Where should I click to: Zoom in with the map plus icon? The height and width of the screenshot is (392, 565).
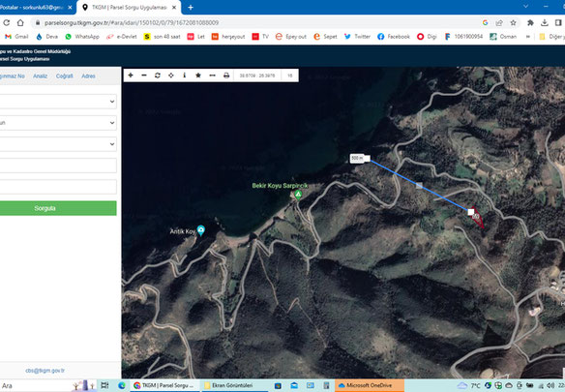tap(131, 75)
